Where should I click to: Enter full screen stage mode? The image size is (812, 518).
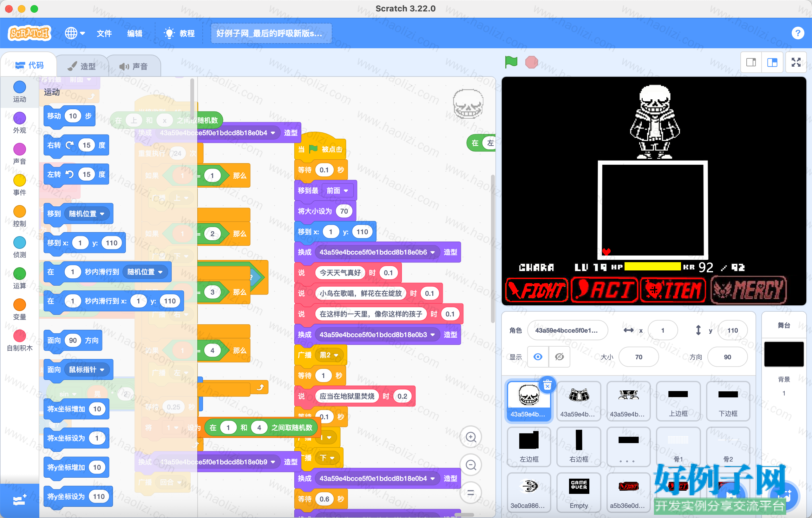(796, 62)
